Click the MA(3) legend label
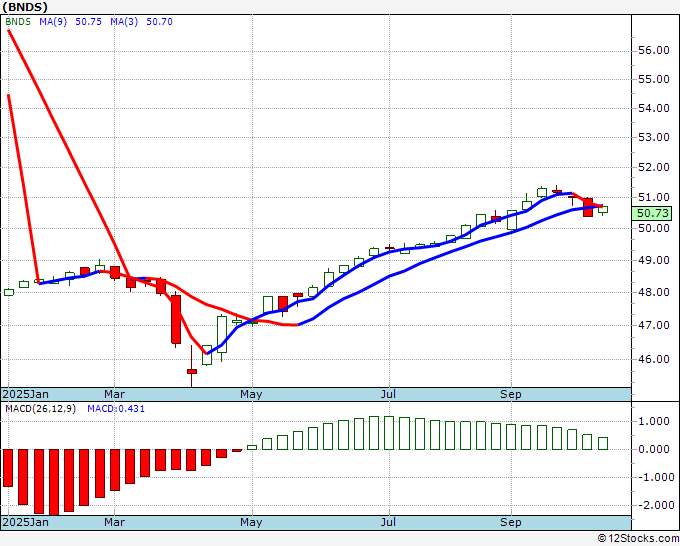Image resolution: width=680 pixels, height=546 pixels. tap(124, 22)
